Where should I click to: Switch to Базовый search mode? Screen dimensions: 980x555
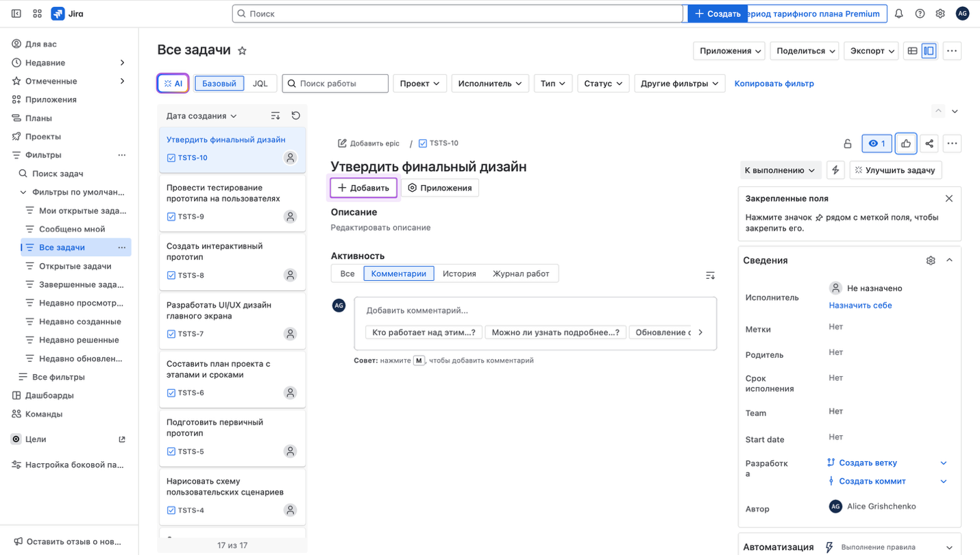point(219,84)
